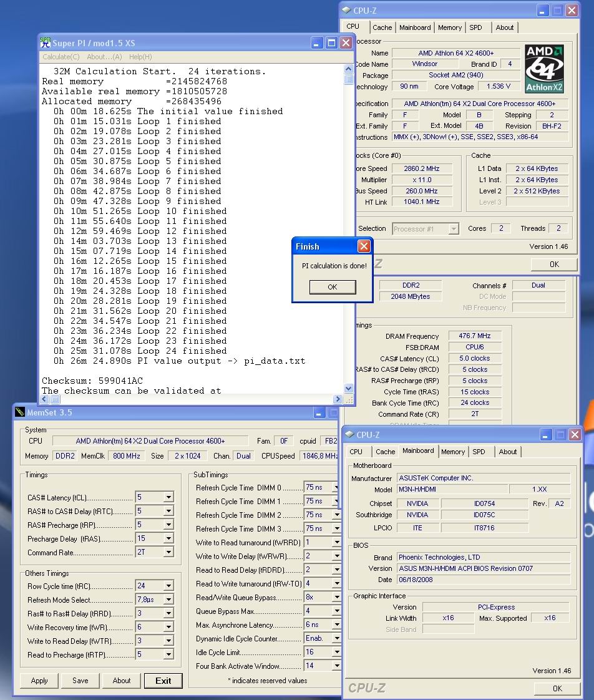The height and width of the screenshot is (700, 594).
Task: Click Exit in MemSet
Action: [163, 681]
